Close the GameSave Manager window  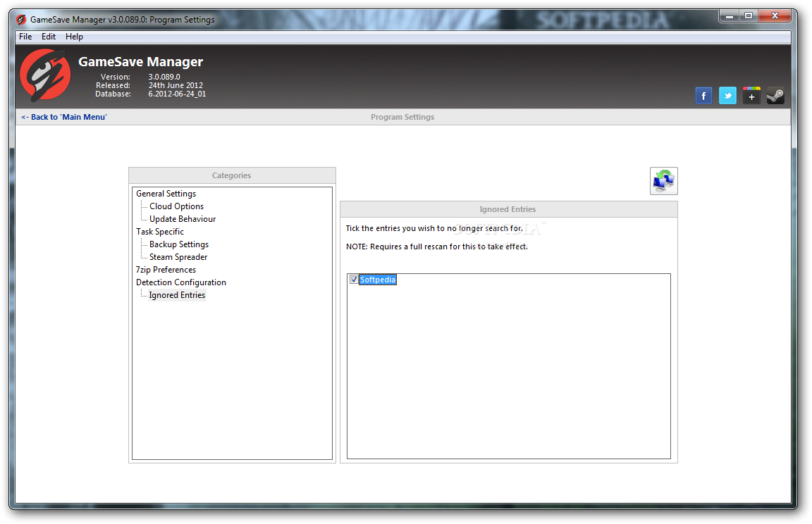coord(775,16)
